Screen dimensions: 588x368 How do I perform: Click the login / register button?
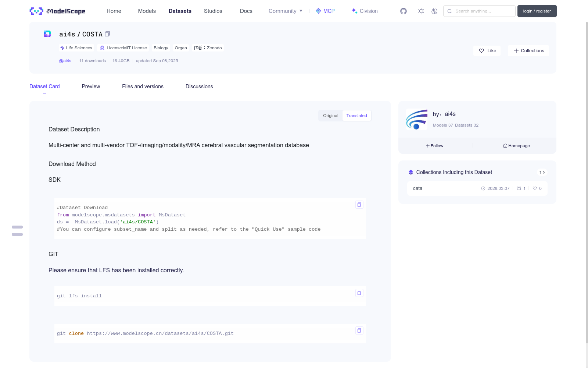(537, 11)
